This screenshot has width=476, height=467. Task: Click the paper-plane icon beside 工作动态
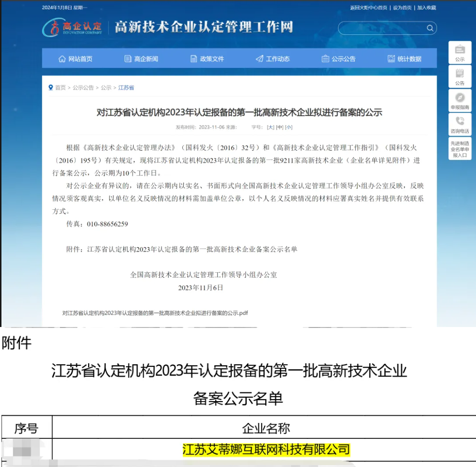(x=259, y=59)
